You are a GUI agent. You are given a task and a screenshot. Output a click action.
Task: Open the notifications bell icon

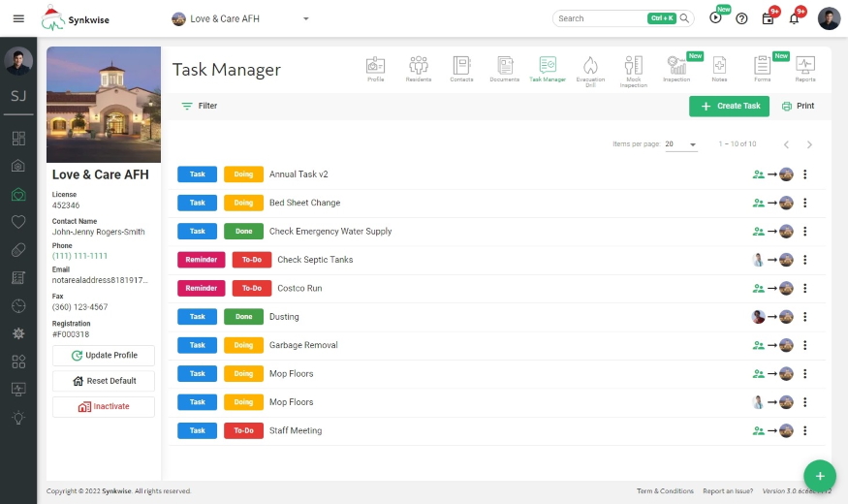pos(794,18)
